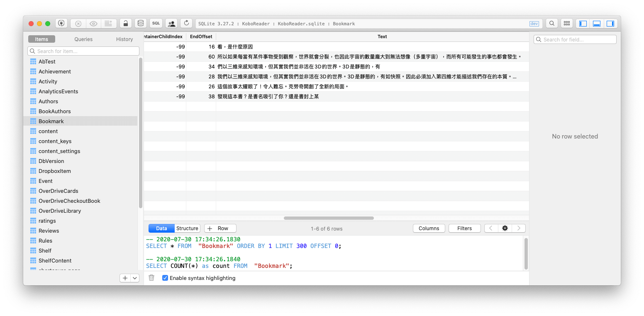Open the SQL query editor
The width and height of the screenshot is (644, 316).
tap(156, 23)
